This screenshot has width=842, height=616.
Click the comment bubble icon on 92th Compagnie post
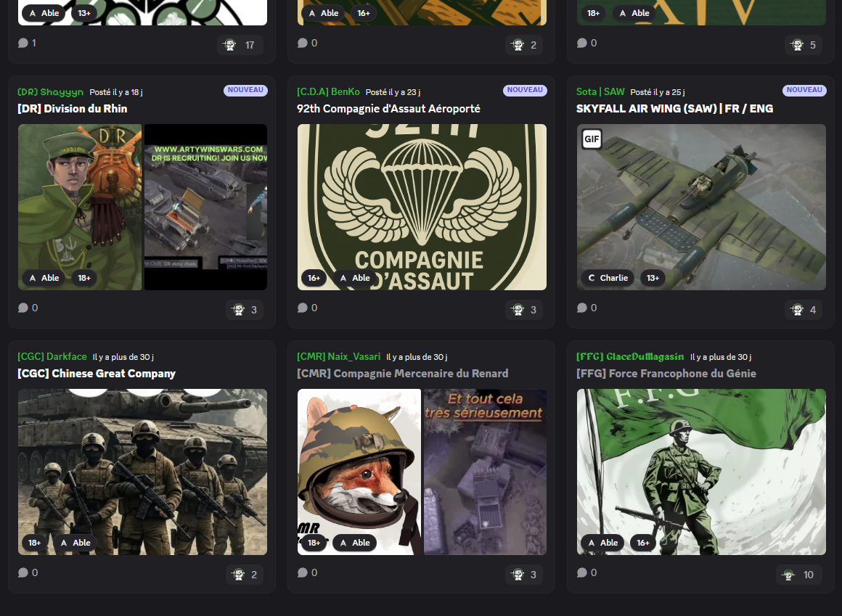303,308
